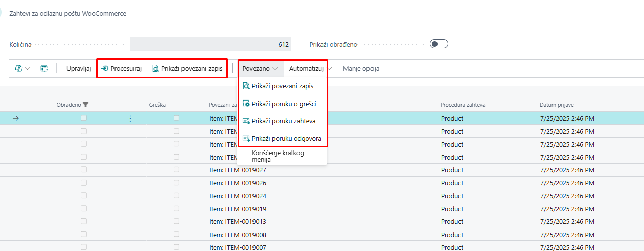Check the Greška checkbox in the highlighted row
Image resolution: width=644 pixels, height=251 pixels.
176,118
